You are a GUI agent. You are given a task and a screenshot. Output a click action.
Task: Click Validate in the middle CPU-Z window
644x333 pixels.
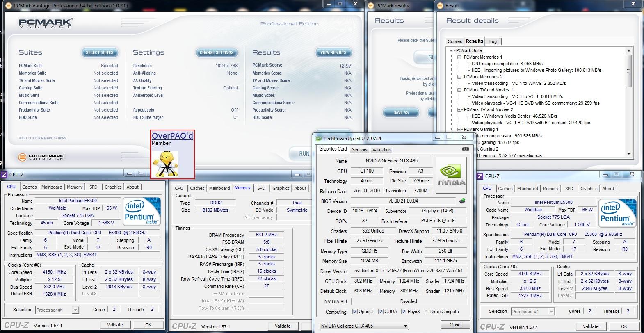[x=283, y=326]
